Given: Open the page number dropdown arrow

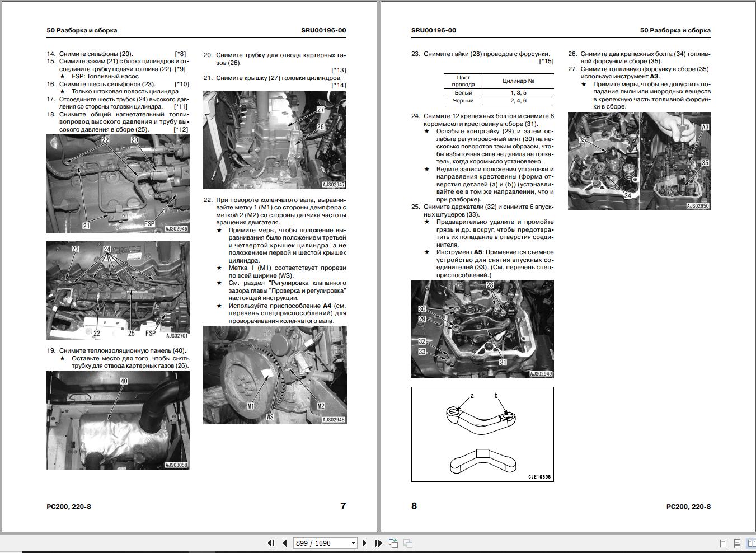Looking at the screenshot, I should point(353,543).
